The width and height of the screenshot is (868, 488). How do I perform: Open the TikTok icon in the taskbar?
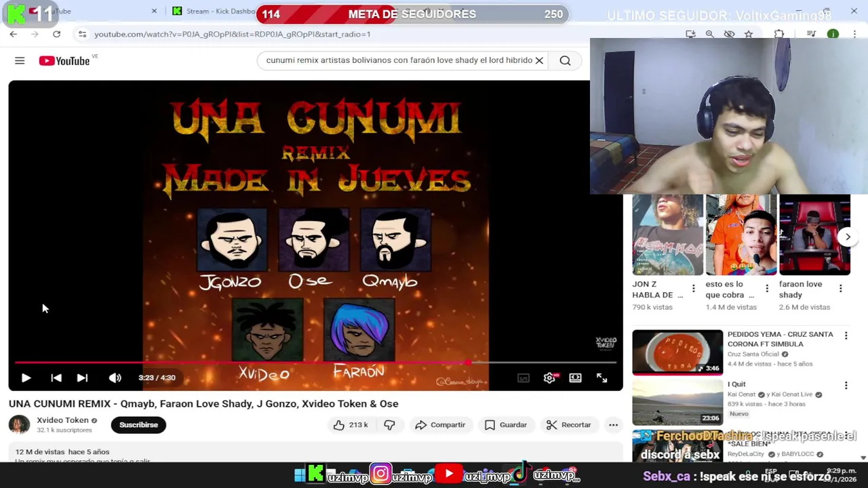pyautogui.click(x=521, y=474)
